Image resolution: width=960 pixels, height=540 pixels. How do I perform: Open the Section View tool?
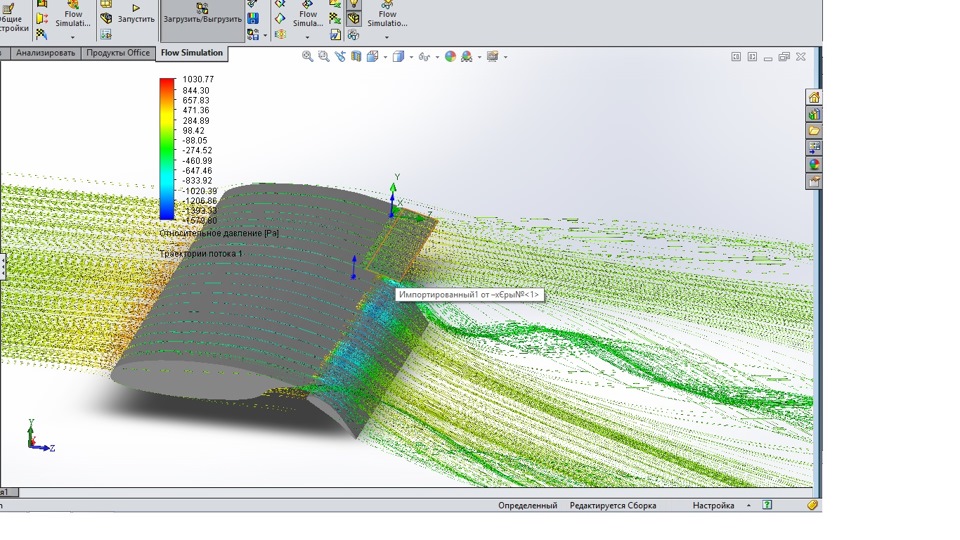356,57
